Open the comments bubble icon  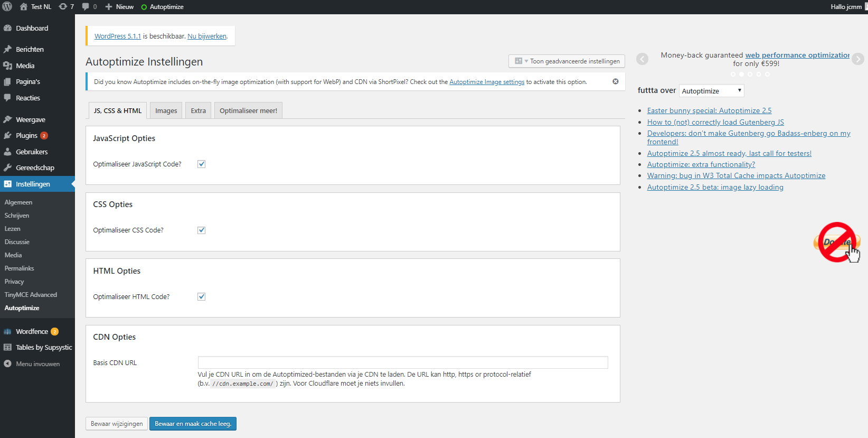(86, 7)
